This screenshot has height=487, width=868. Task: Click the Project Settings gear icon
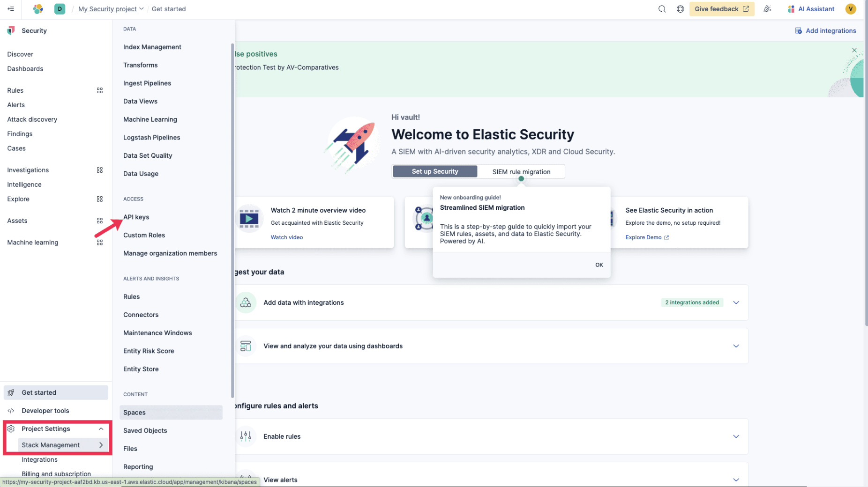[11, 429]
